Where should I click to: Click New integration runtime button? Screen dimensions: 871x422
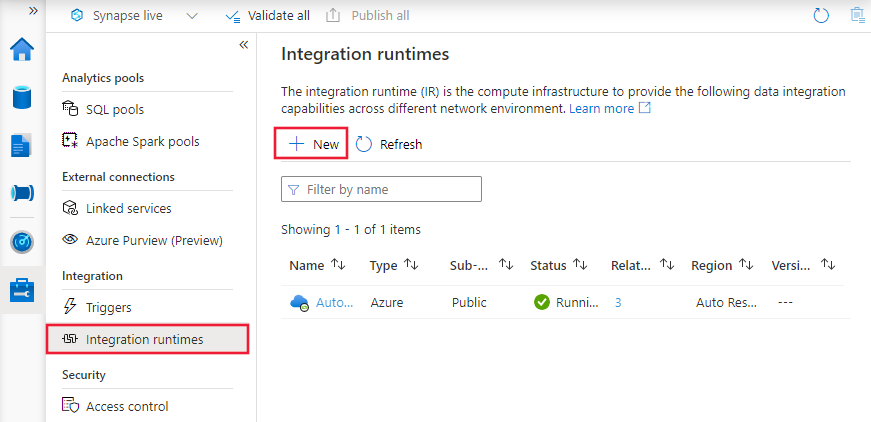[314, 144]
